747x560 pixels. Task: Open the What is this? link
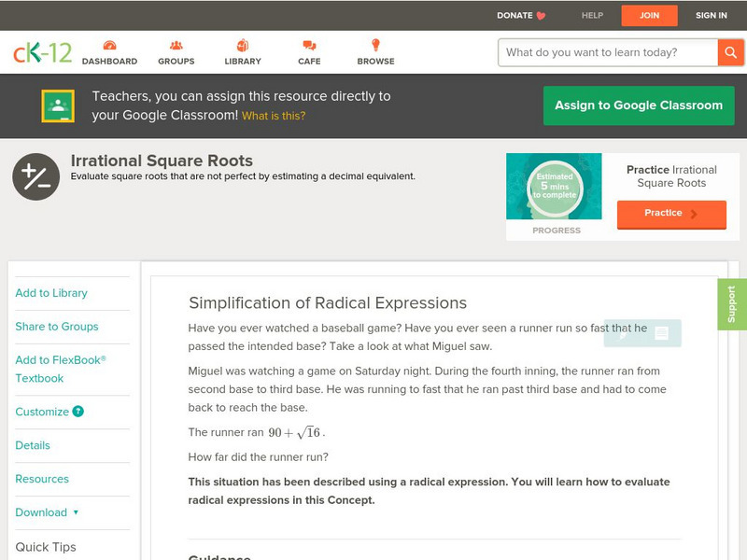pos(274,118)
